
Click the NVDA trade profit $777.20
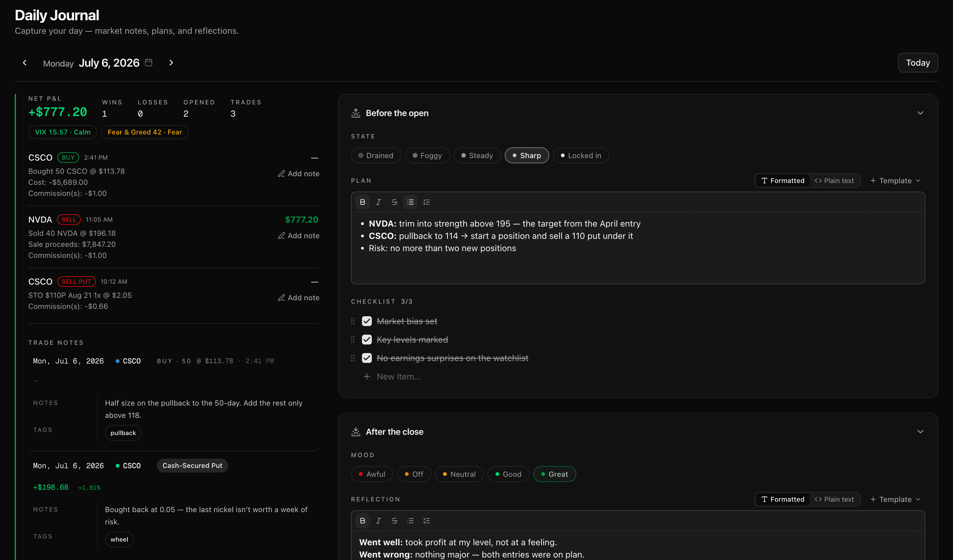pyautogui.click(x=301, y=220)
